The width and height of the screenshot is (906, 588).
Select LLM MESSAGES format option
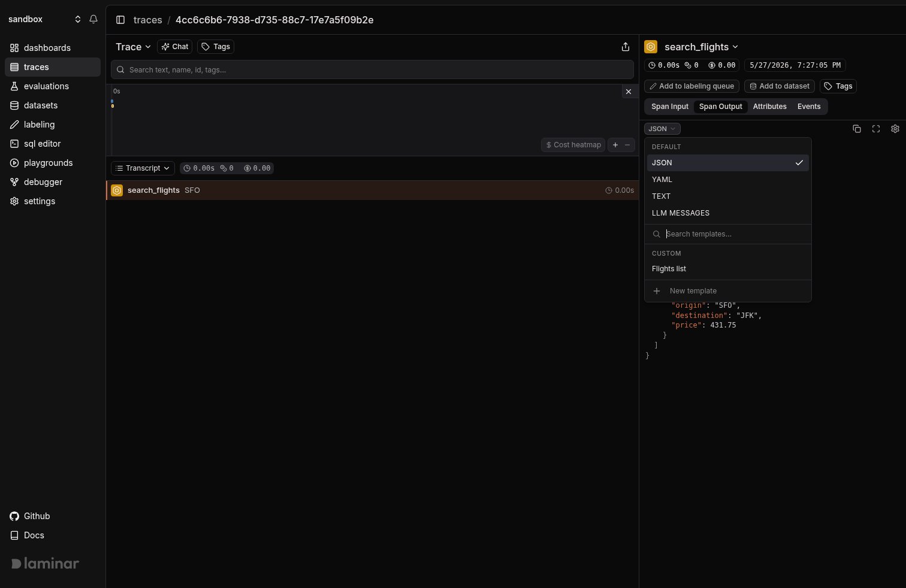728,213
